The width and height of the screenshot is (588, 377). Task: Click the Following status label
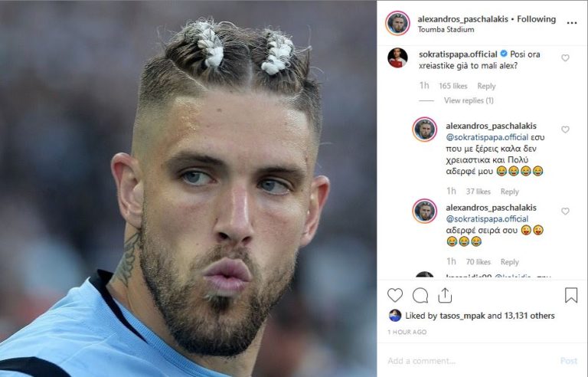(x=536, y=19)
